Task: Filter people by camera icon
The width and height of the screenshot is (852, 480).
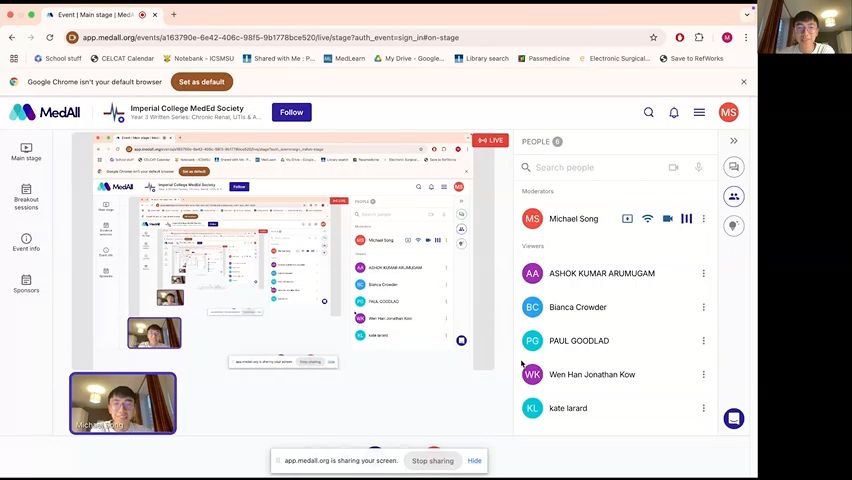Action: pos(673,167)
